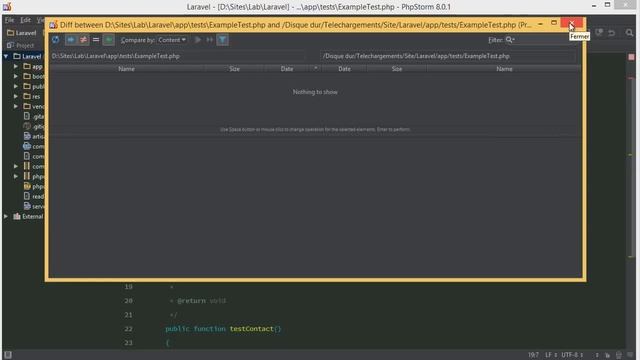640x360 pixels.
Task: Expand the php library node arrow
Action: tap(16, 176)
